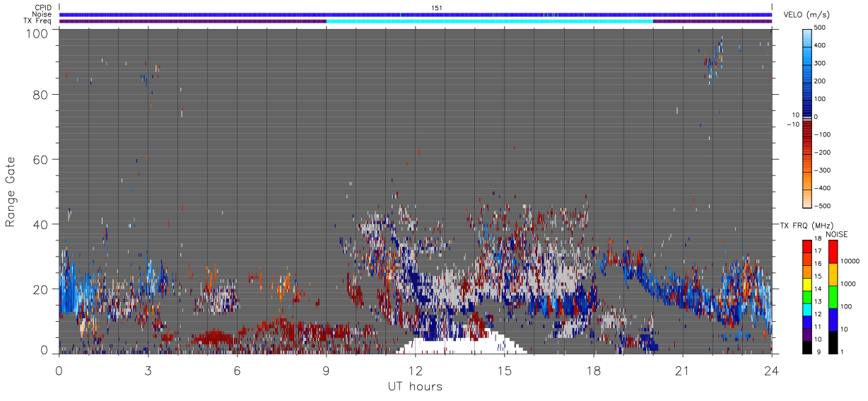Click the green 100 noise swatch
Image resolution: width=868 pixels, height=401 pixels.
[x=832, y=297]
